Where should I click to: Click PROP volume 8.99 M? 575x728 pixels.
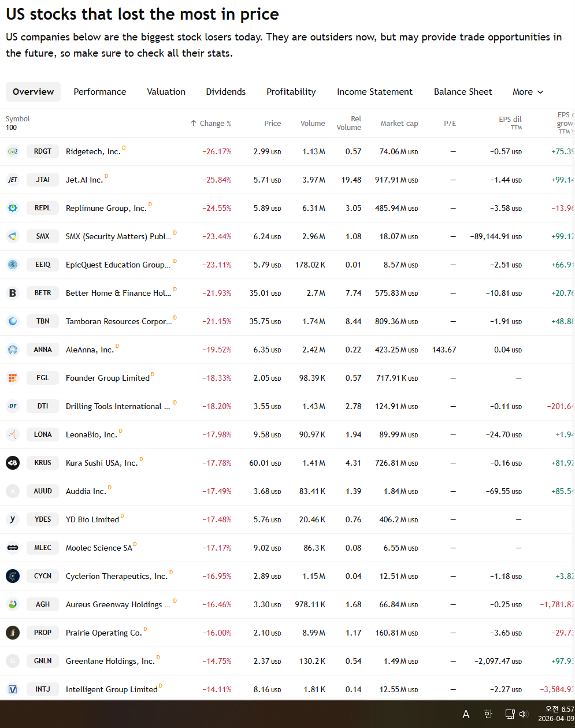[x=314, y=633]
